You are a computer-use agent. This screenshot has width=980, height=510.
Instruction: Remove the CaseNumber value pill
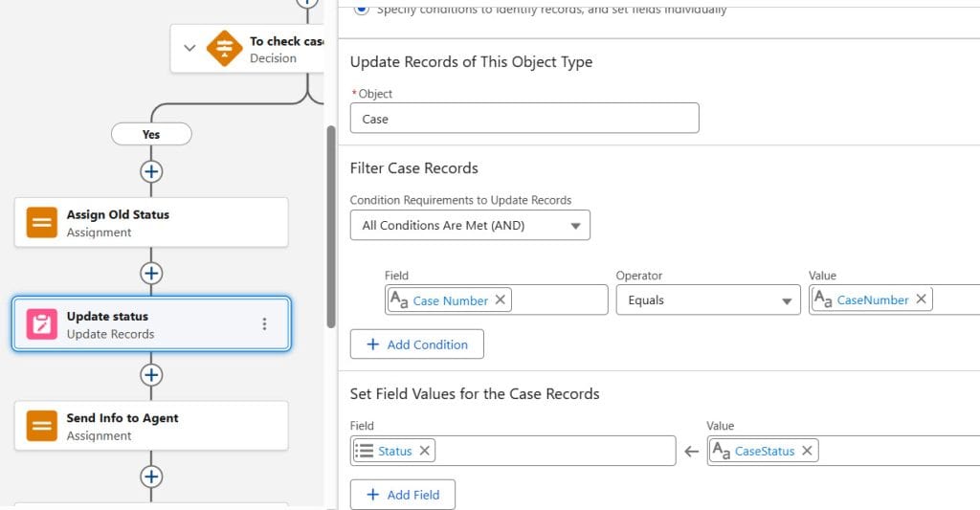922,299
